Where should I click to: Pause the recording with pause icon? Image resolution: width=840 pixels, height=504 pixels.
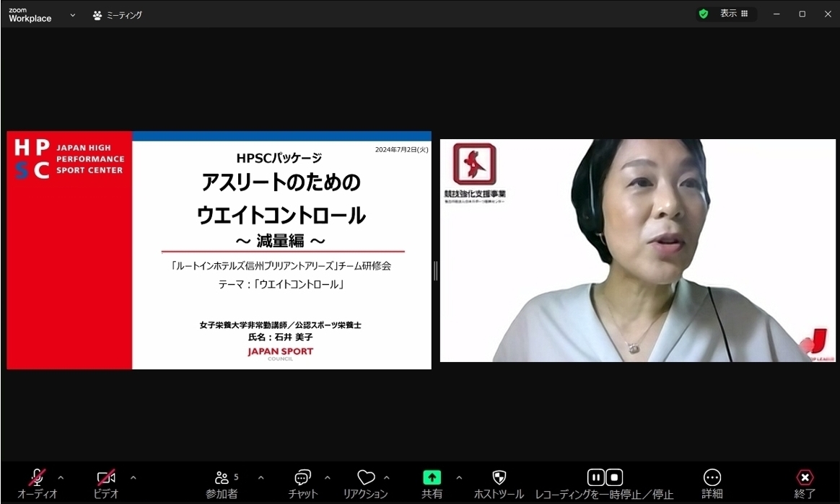pyautogui.click(x=595, y=477)
